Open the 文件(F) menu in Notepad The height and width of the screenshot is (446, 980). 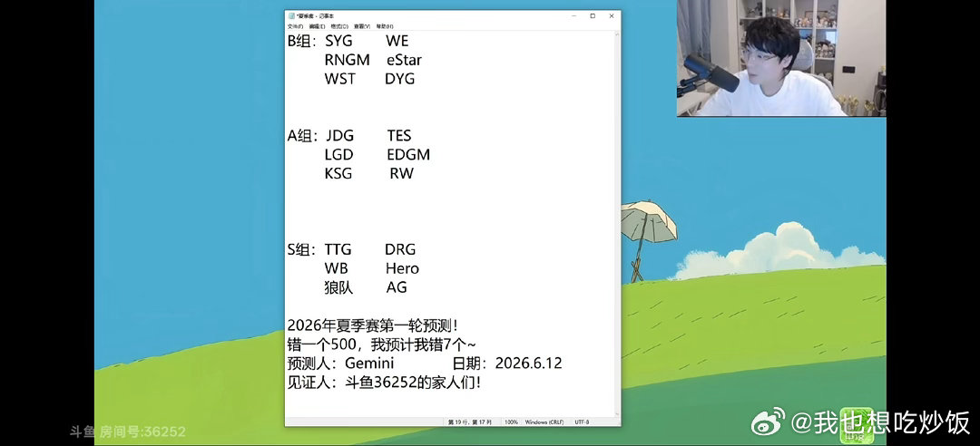point(295,26)
